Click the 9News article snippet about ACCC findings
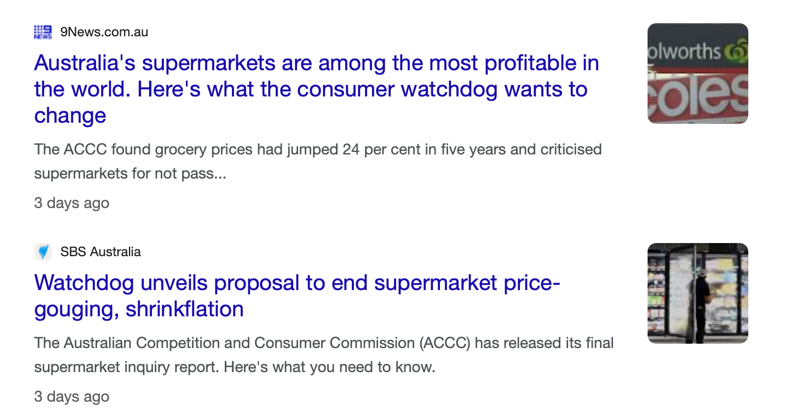Image resolution: width=800 pixels, height=415 pixels. coord(318,161)
